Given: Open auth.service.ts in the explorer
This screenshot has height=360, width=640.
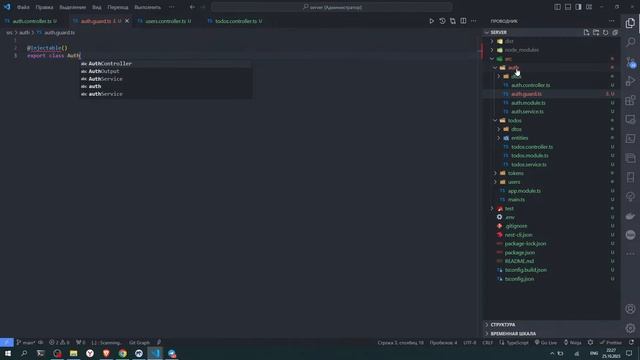Looking at the screenshot, I should pyautogui.click(x=527, y=112).
